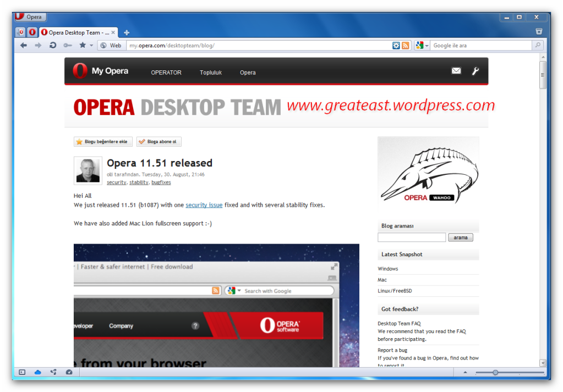The width and height of the screenshot is (563, 392).
Task: Click the wand password key icon
Action: (x=67, y=46)
